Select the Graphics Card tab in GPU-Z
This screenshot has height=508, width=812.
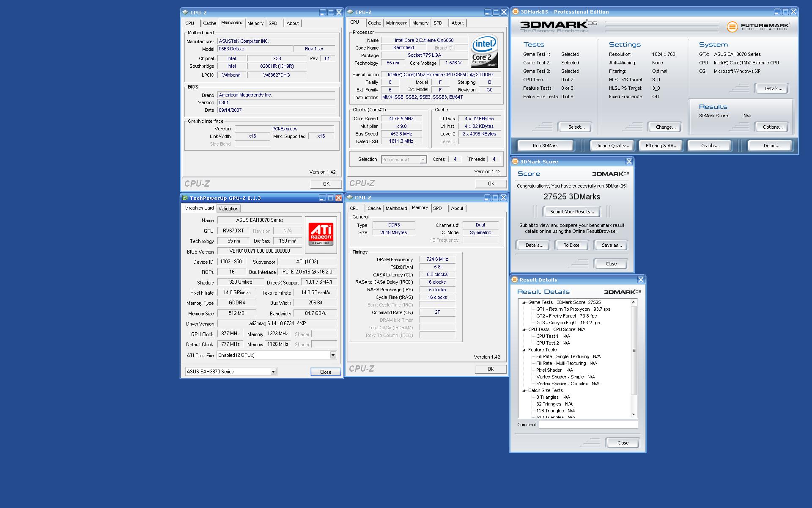click(199, 208)
